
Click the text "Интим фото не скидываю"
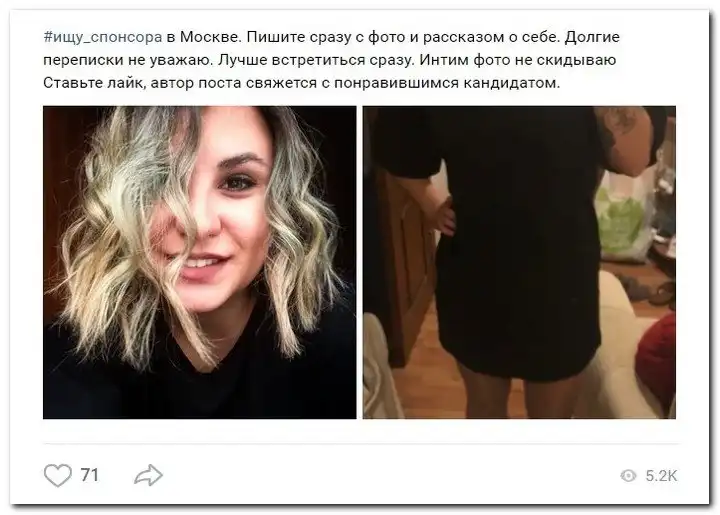(518, 60)
